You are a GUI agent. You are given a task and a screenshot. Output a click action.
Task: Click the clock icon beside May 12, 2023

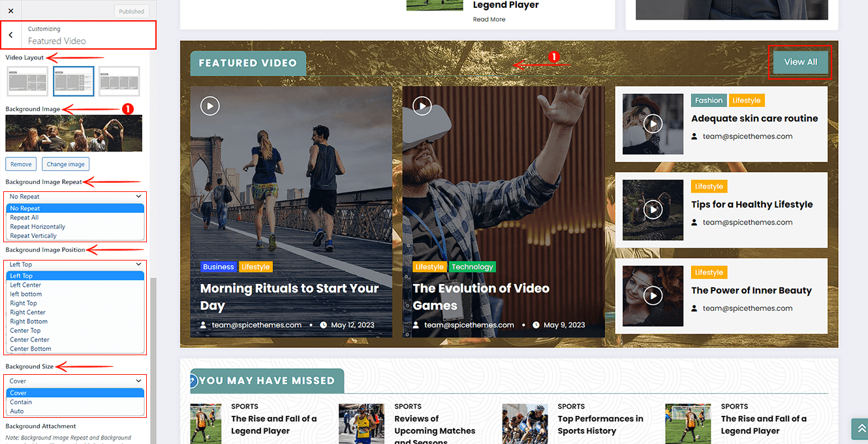pyautogui.click(x=323, y=325)
